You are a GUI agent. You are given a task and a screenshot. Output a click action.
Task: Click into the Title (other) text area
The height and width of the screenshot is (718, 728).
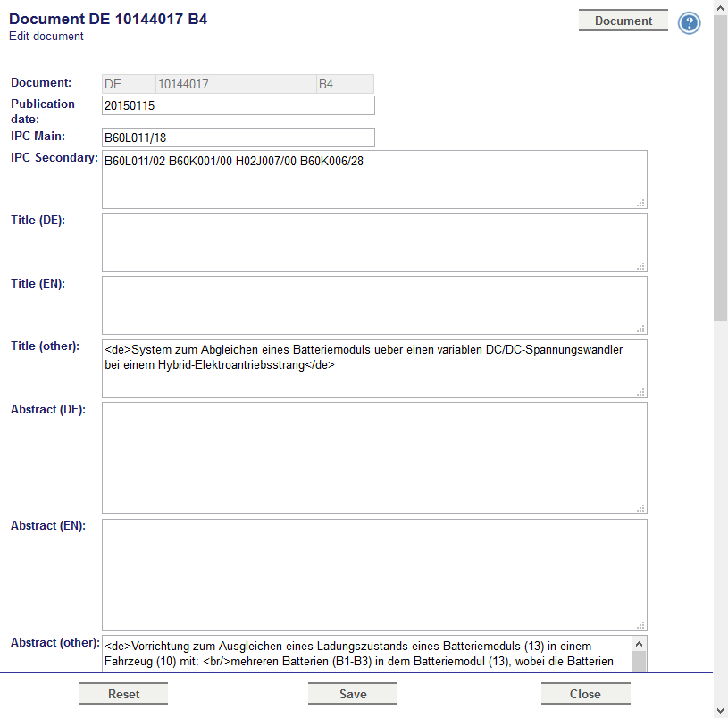click(x=374, y=369)
